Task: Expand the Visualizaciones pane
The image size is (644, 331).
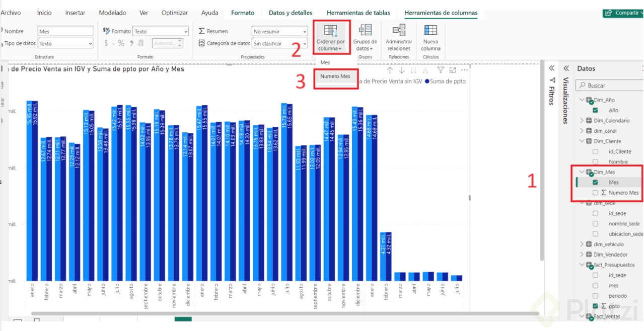Action: point(566,68)
